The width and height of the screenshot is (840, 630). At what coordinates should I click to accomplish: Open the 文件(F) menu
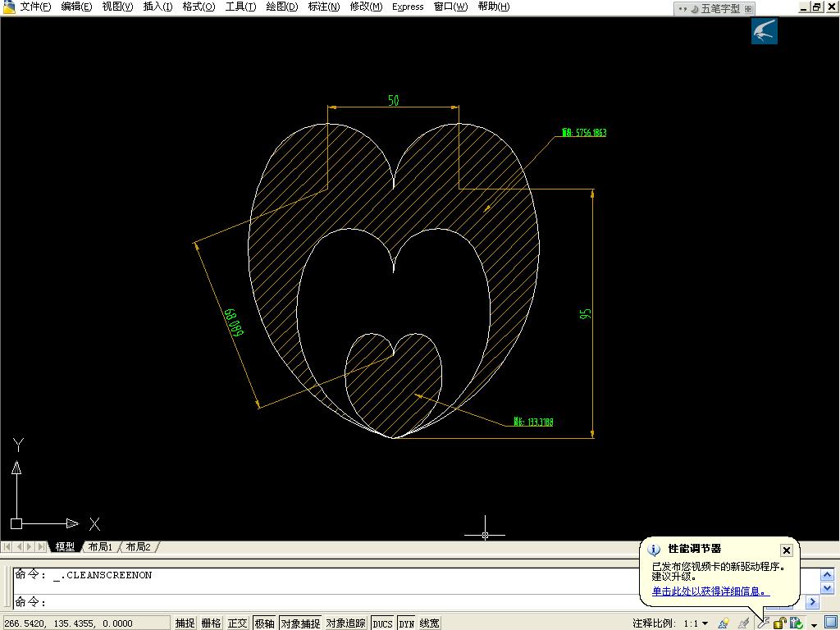35,7
